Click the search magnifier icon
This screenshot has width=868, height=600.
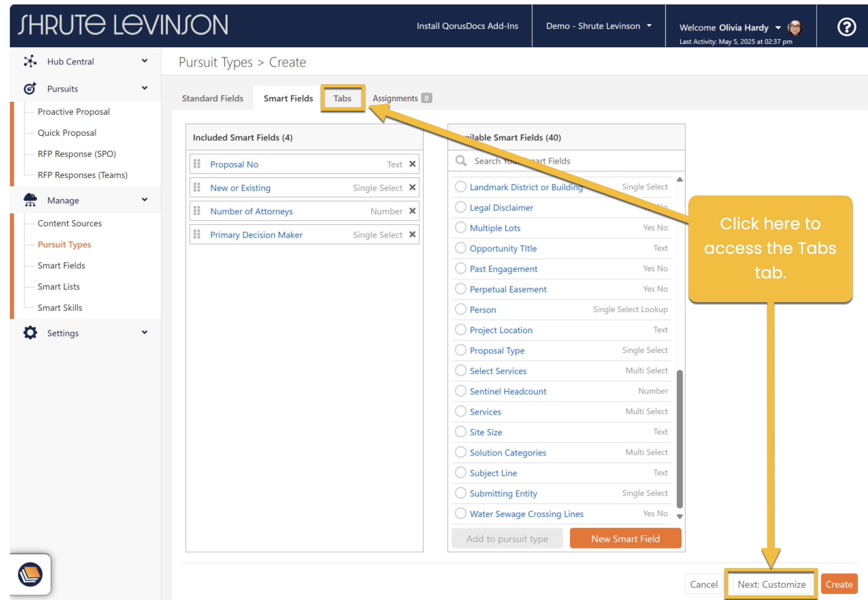pyautogui.click(x=461, y=161)
